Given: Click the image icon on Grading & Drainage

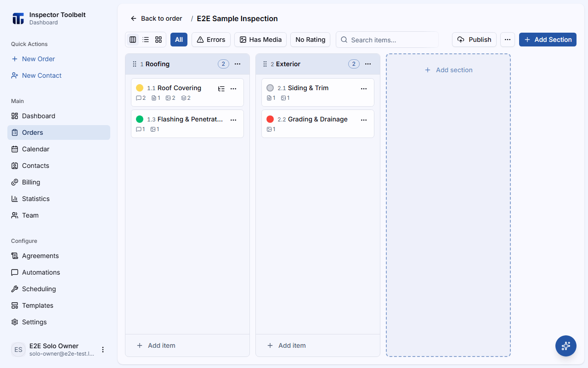Looking at the screenshot, I should tap(269, 129).
